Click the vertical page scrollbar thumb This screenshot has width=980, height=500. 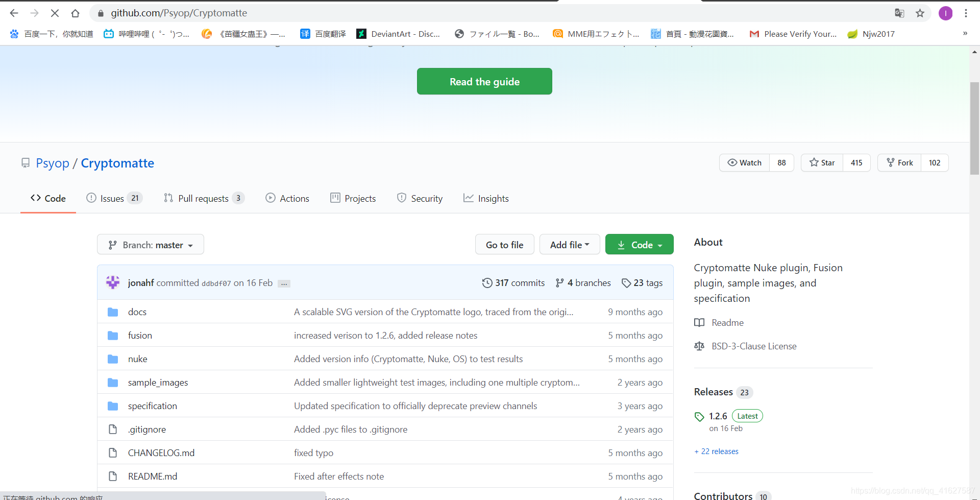pos(974,128)
